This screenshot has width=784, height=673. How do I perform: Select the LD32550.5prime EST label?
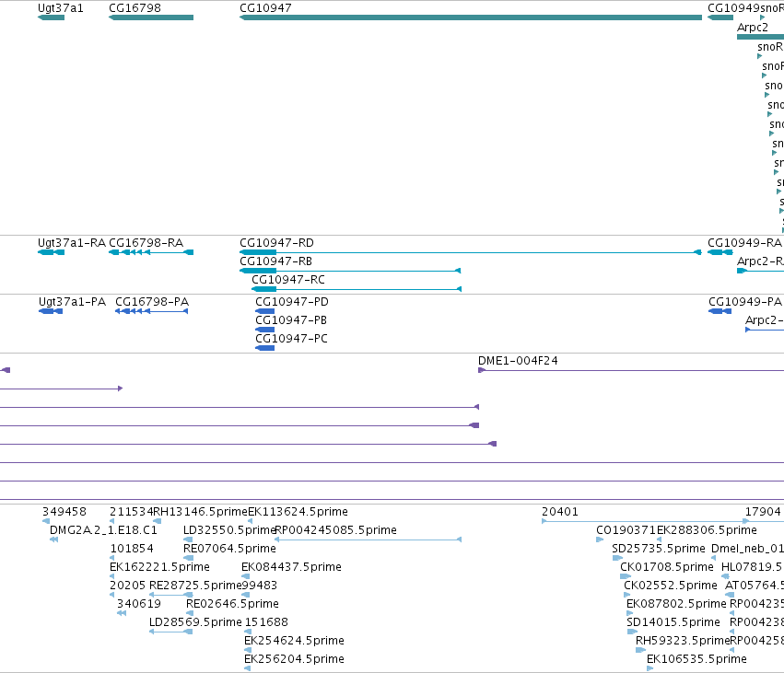click(x=229, y=530)
